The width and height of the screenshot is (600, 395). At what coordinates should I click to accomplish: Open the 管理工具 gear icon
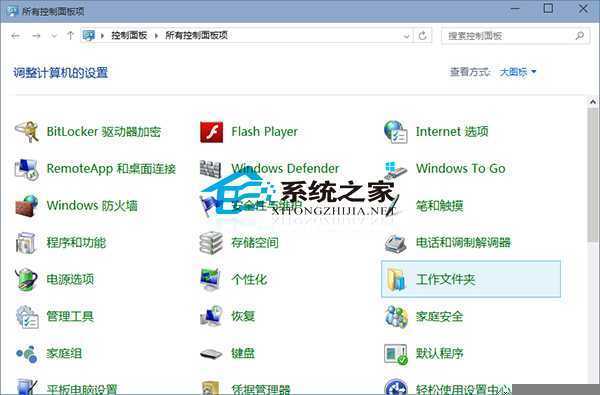tap(27, 317)
